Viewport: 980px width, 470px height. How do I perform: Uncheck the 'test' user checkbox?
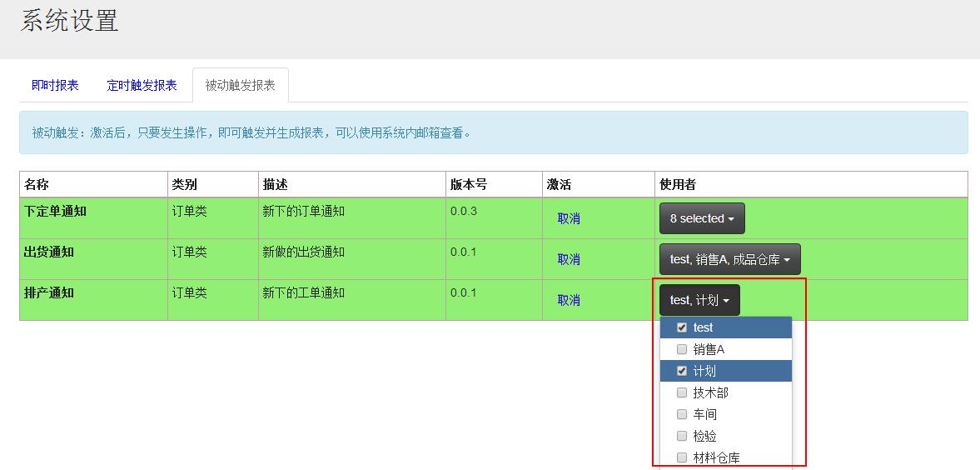pos(682,328)
